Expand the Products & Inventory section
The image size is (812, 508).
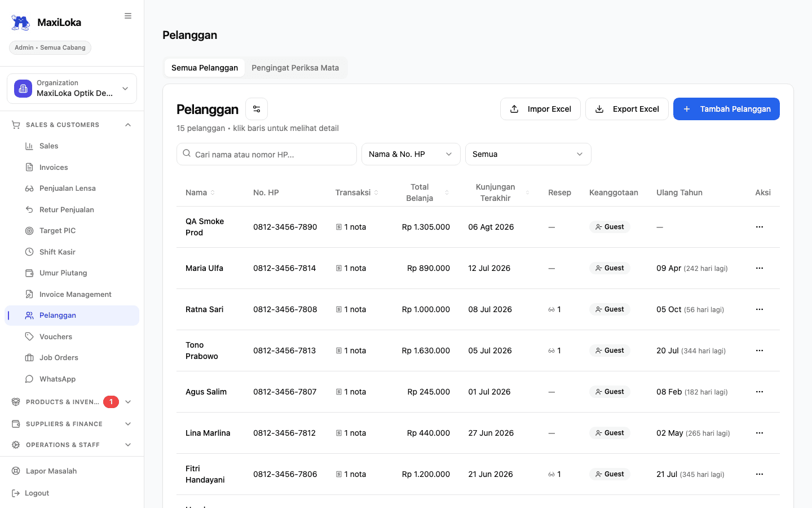click(x=72, y=402)
